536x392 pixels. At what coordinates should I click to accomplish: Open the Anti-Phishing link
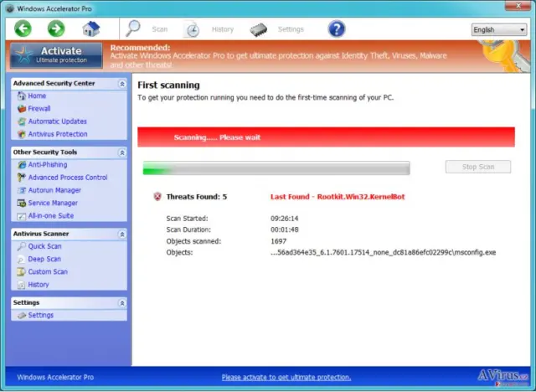coord(48,165)
